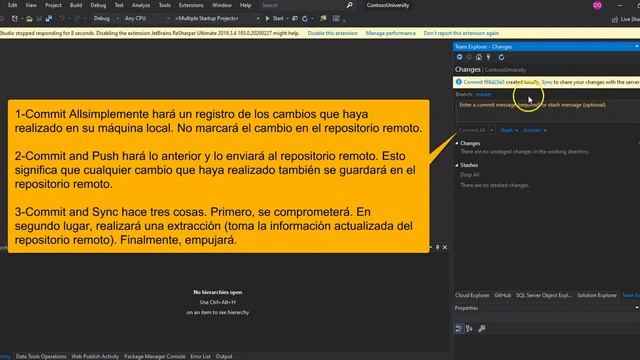Open the Window menu
Viewport: 640px width, 360px height.
(222, 5)
